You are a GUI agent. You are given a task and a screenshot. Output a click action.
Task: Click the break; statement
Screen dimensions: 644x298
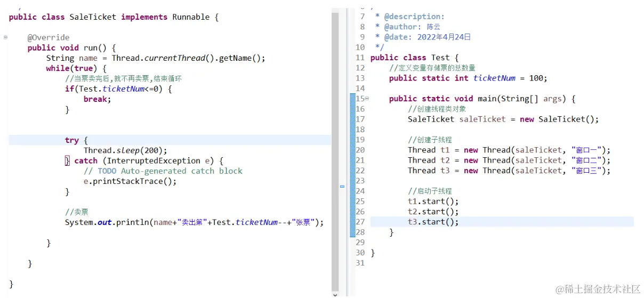coord(98,99)
